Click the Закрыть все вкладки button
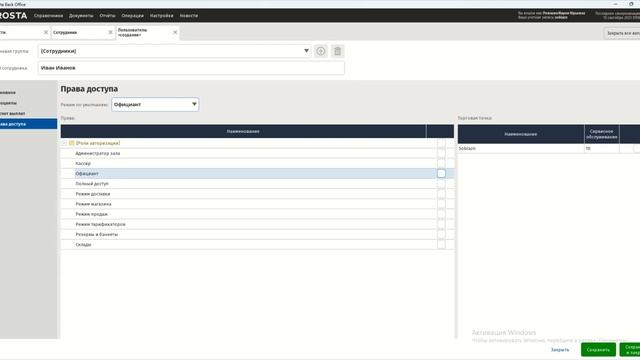The image size is (640, 360). pyautogui.click(x=622, y=33)
